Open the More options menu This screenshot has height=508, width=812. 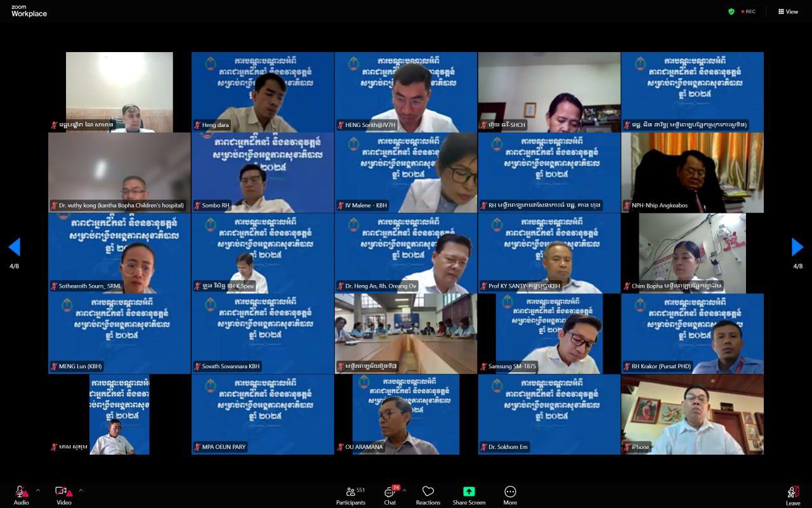click(510, 492)
